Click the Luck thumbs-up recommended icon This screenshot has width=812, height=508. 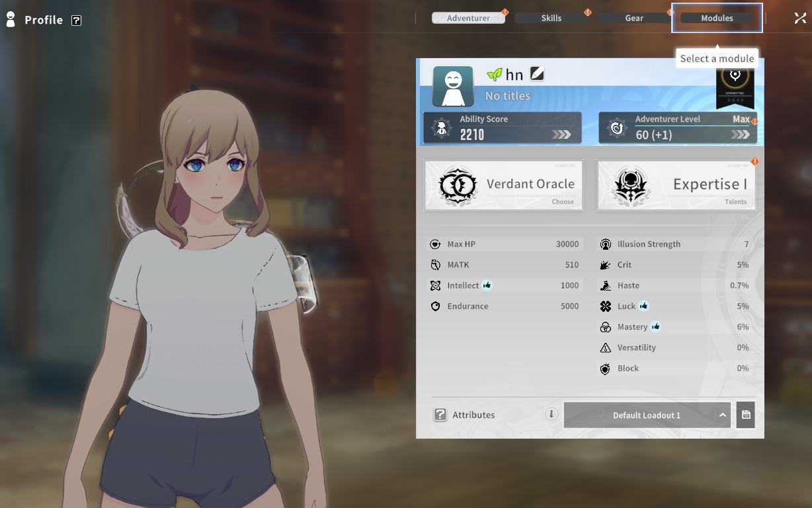coord(643,306)
